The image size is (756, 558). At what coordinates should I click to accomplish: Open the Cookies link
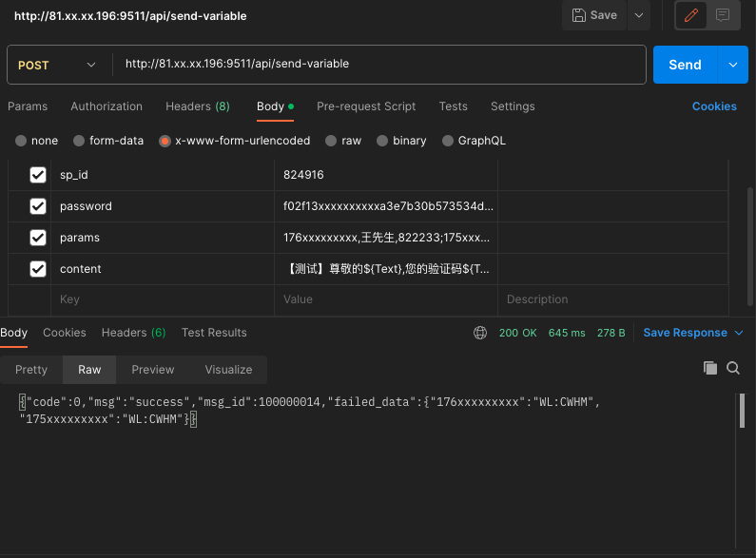[714, 106]
